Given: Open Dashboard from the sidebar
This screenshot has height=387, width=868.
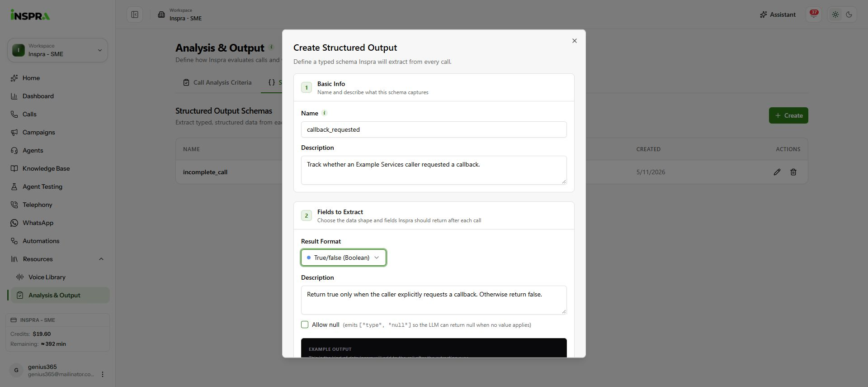Looking at the screenshot, I should pyautogui.click(x=57, y=96).
